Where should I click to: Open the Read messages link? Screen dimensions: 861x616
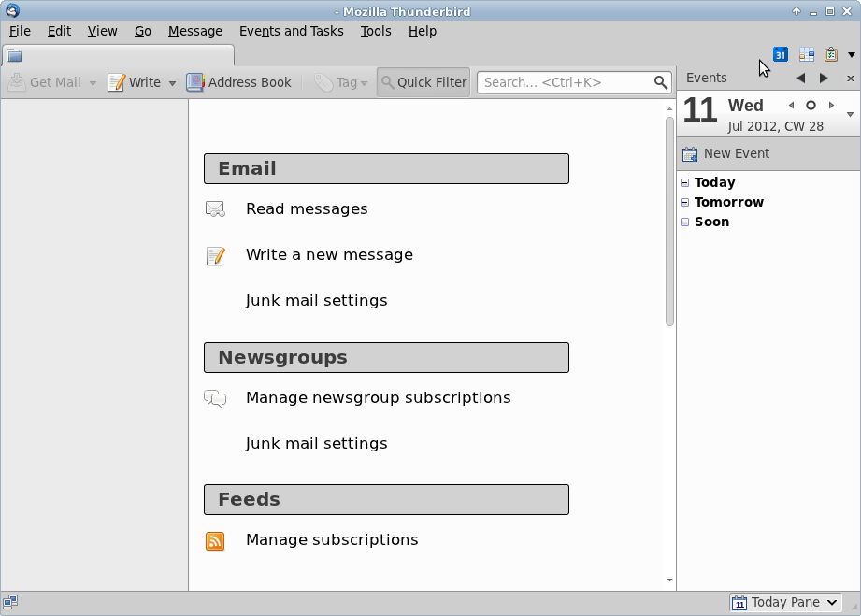click(x=307, y=209)
